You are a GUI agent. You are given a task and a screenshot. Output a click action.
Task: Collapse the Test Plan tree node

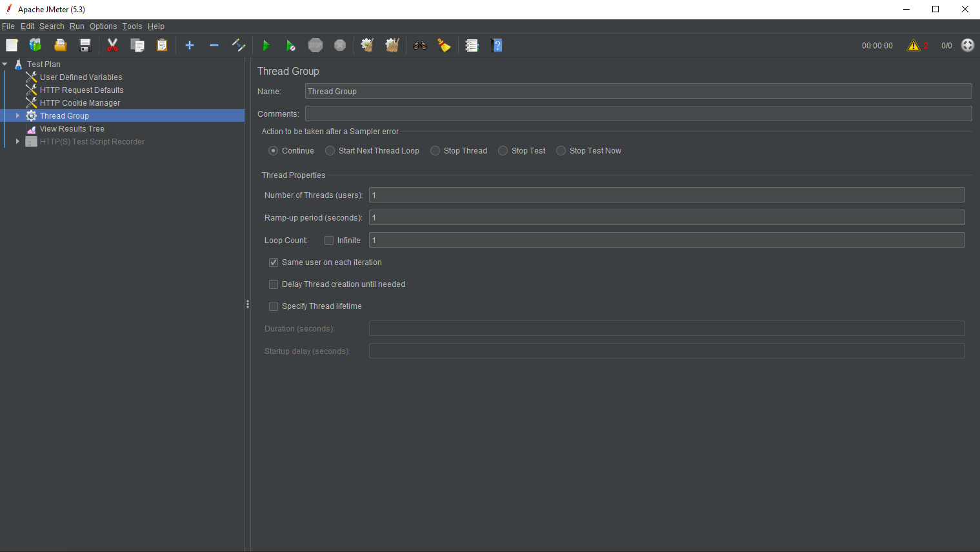tap(5, 64)
